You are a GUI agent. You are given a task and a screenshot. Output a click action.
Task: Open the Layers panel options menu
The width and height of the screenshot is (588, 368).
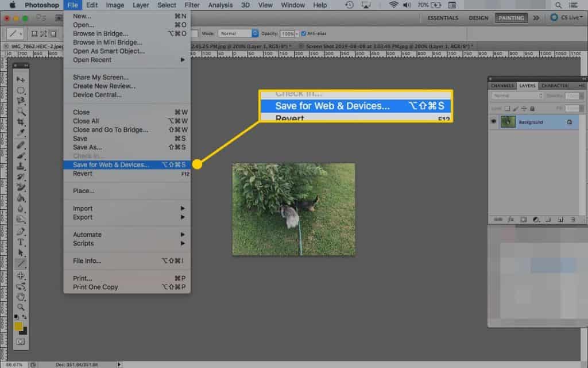(582, 86)
